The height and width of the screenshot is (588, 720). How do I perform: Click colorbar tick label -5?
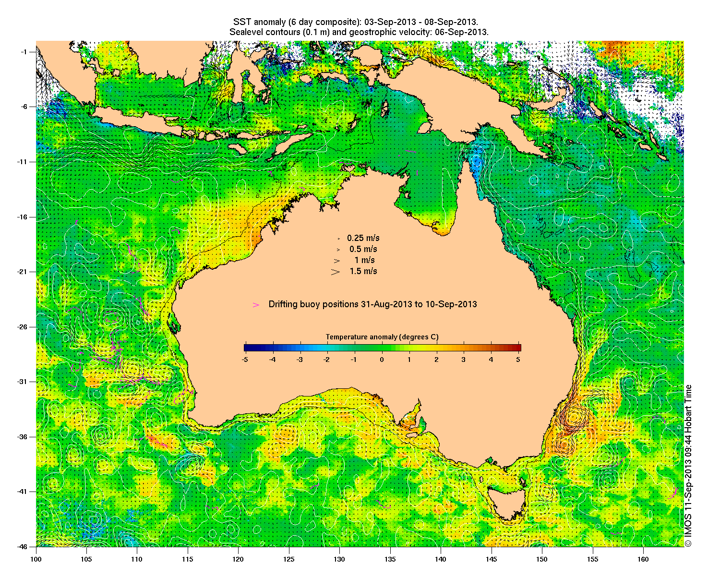pos(244,359)
